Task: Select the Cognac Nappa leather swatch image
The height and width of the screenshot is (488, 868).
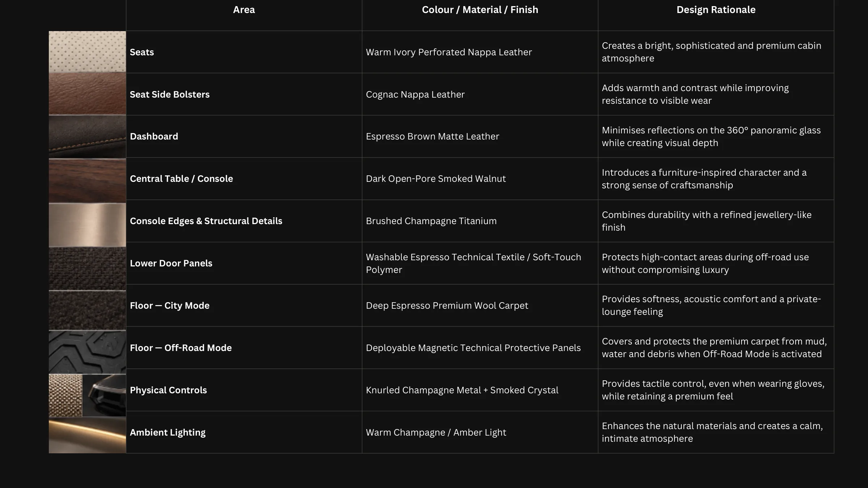Action: coord(87,94)
